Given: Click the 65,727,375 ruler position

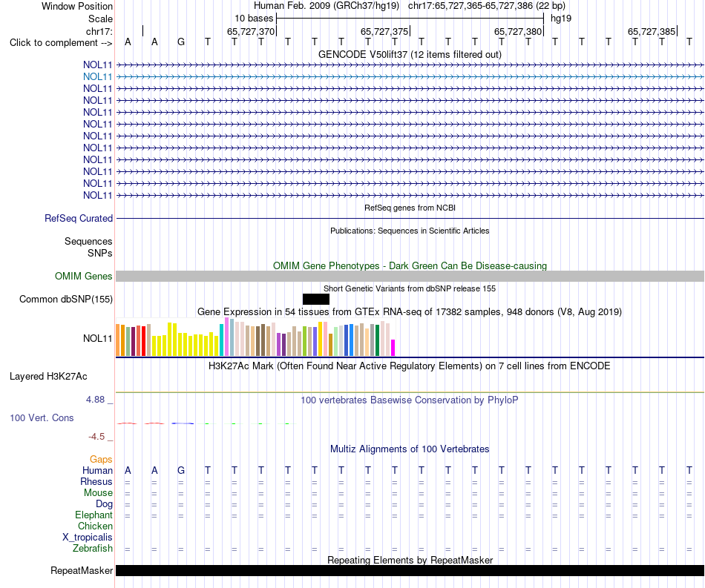Looking at the screenshot, I should [x=384, y=31].
